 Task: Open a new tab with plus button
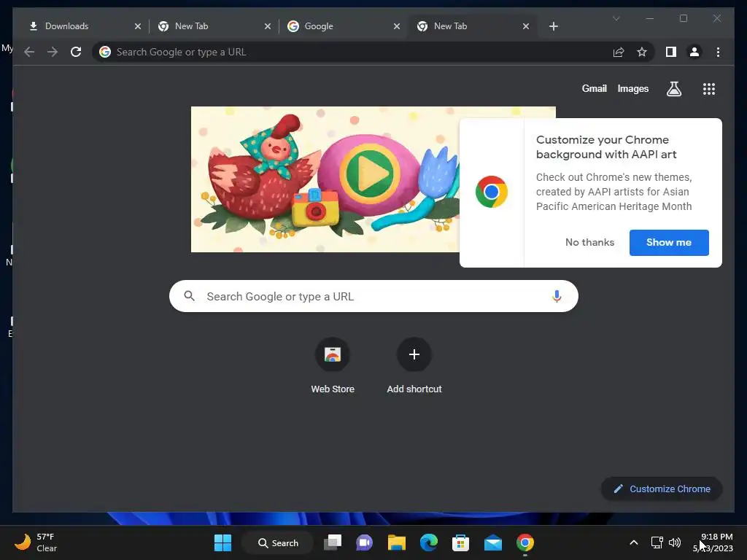coord(553,26)
